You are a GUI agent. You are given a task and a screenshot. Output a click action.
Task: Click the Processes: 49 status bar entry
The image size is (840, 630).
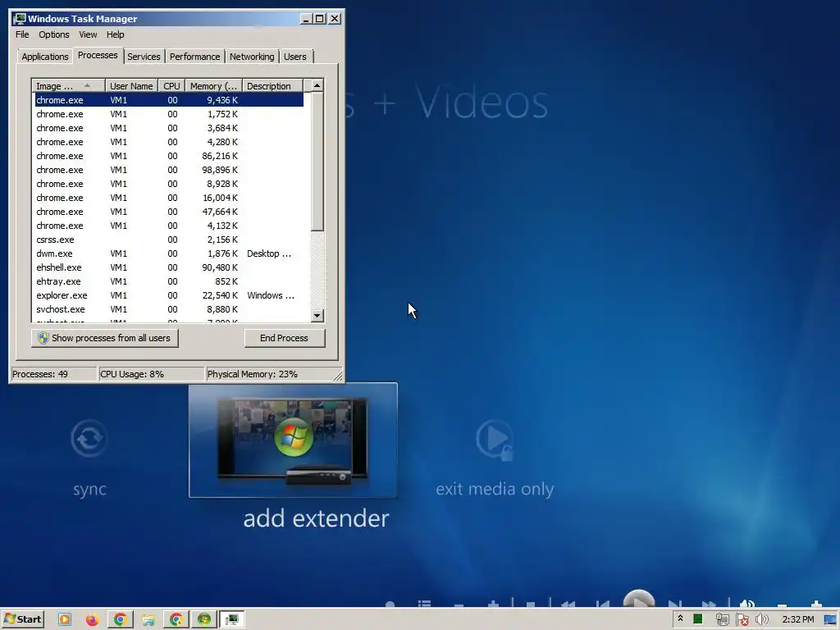click(53, 374)
